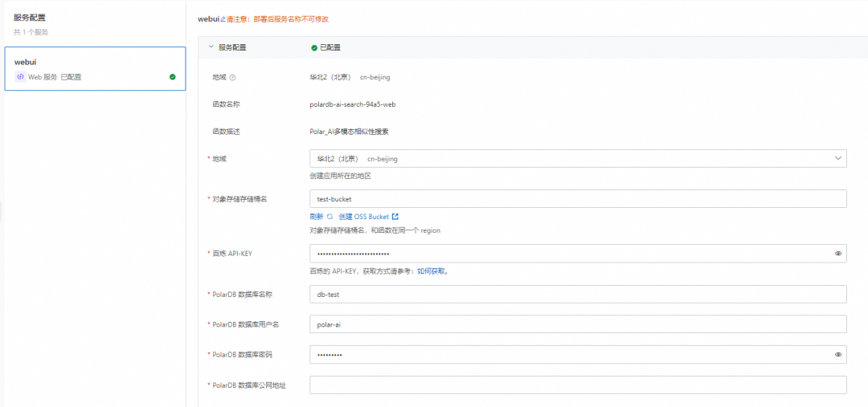Reveal the 百炼 API-KEY with eye icon
The height and width of the screenshot is (407, 868).
pyautogui.click(x=838, y=254)
